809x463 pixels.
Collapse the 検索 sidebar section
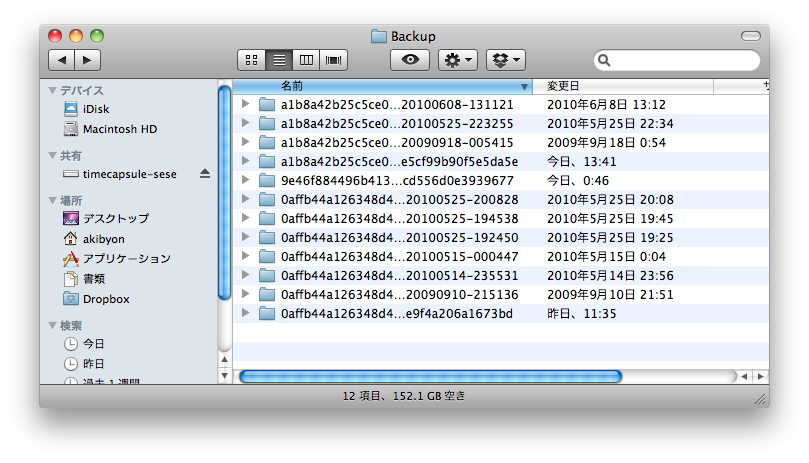click(x=52, y=326)
